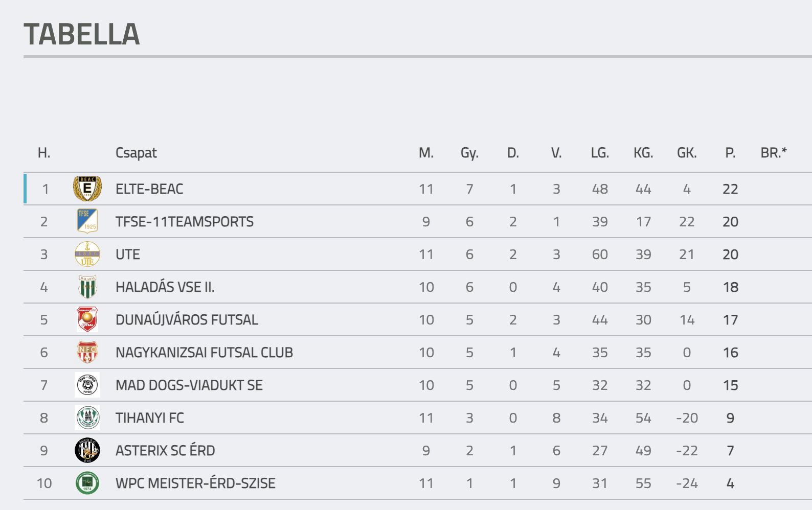The width and height of the screenshot is (812, 510).
Task: Click the ELTE-BEAC team crest icon
Action: pos(87,189)
